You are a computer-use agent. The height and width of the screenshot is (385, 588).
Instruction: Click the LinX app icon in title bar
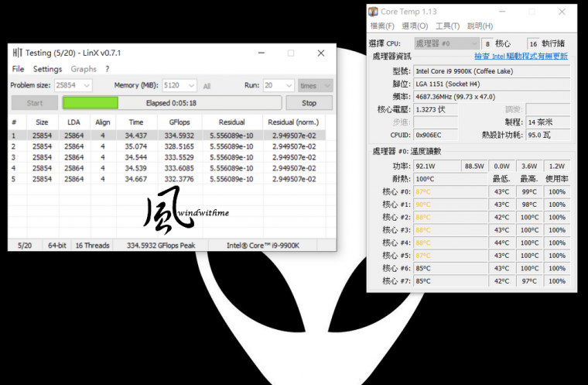coord(18,53)
